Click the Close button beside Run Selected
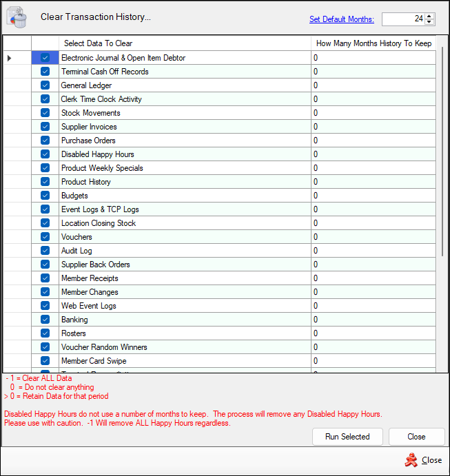The height and width of the screenshot is (476, 450). [417, 437]
